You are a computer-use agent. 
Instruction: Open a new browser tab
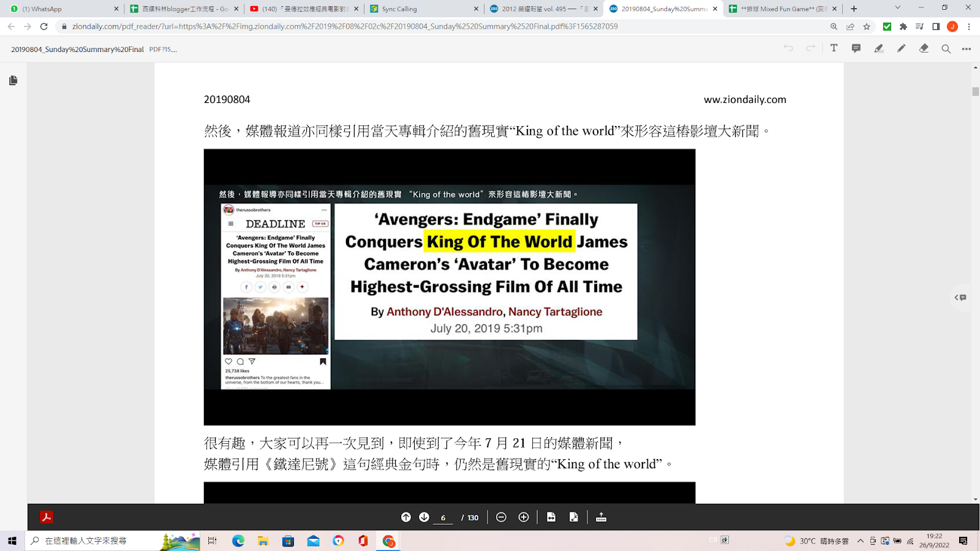854,9
